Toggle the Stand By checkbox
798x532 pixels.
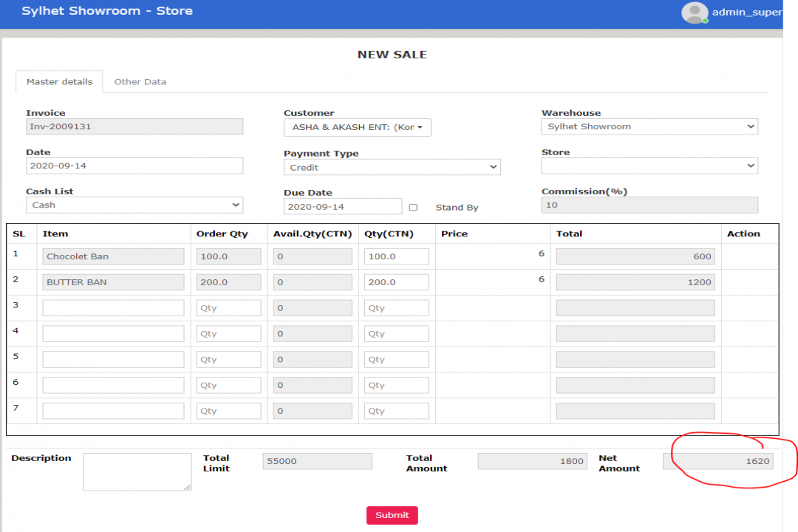pyautogui.click(x=413, y=208)
